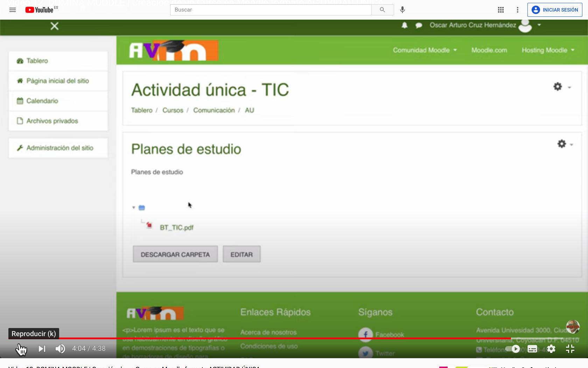Open Calendario in the Moodle sidebar
588x368 pixels.
(x=42, y=101)
